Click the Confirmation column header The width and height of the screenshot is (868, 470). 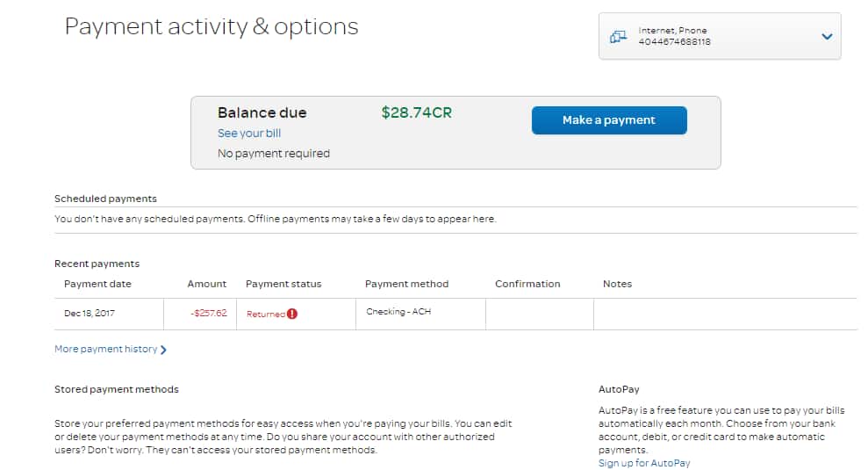[527, 284]
